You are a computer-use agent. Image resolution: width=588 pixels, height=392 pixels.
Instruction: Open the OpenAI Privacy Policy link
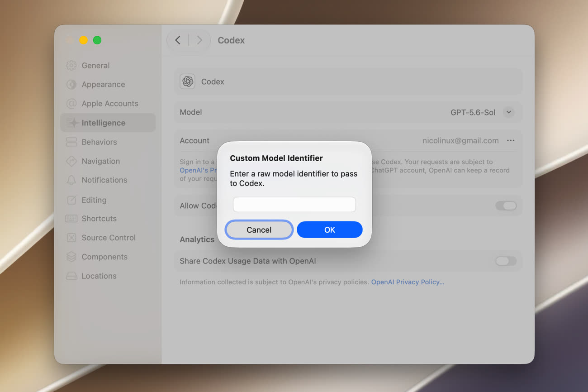[x=408, y=282]
